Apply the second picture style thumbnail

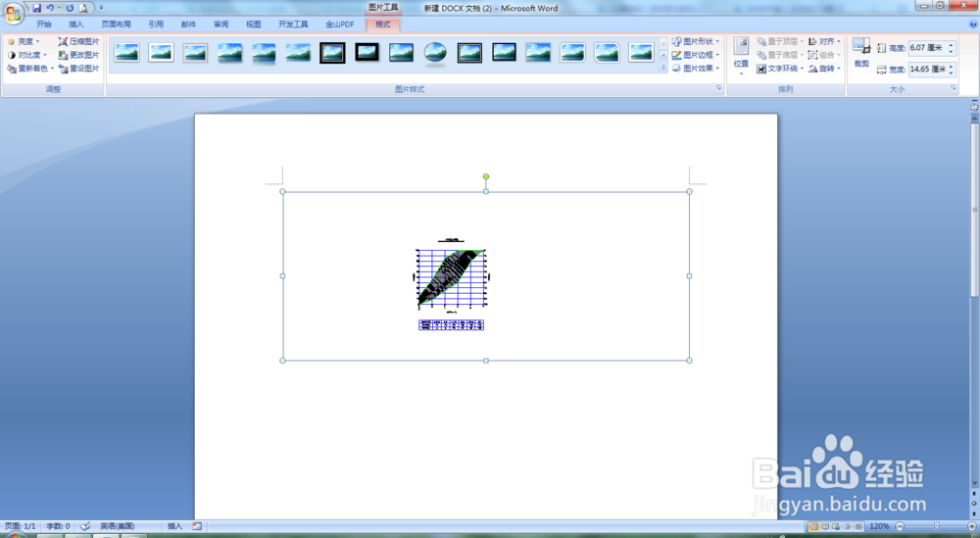(x=162, y=53)
